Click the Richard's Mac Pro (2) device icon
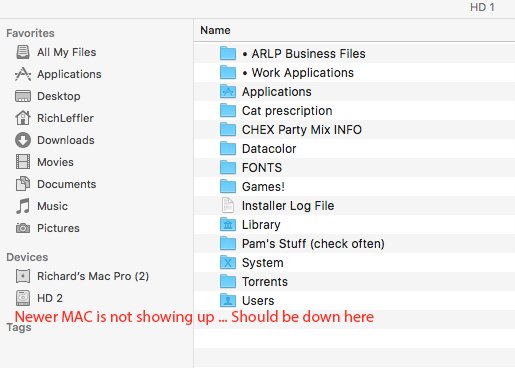Screen dimensions: 515x368 coord(23,276)
